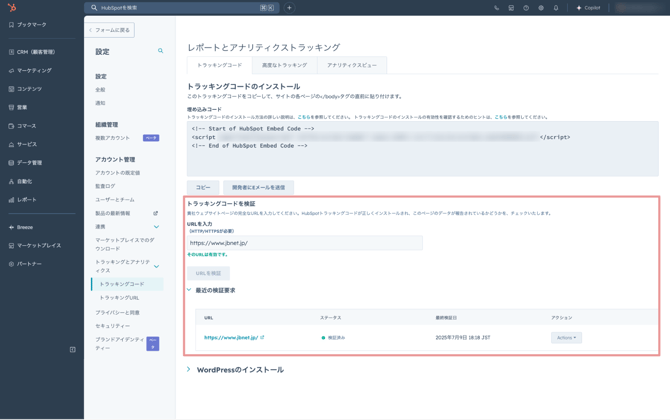Click the plus icon next to search bar
The width and height of the screenshot is (670, 420).
(x=289, y=8)
